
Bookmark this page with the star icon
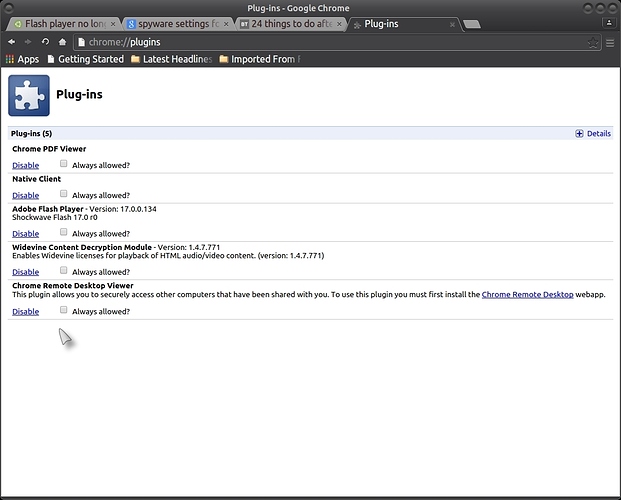pyautogui.click(x=593, y=42)
